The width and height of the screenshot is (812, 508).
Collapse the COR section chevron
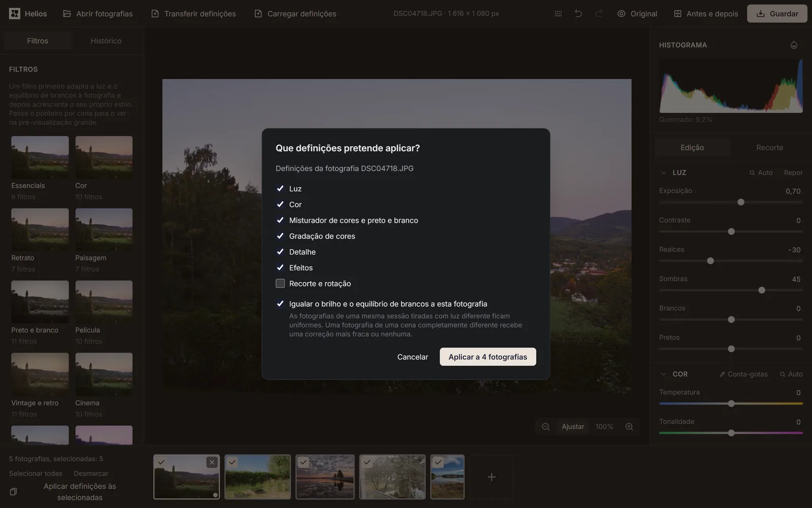[663, 374]
